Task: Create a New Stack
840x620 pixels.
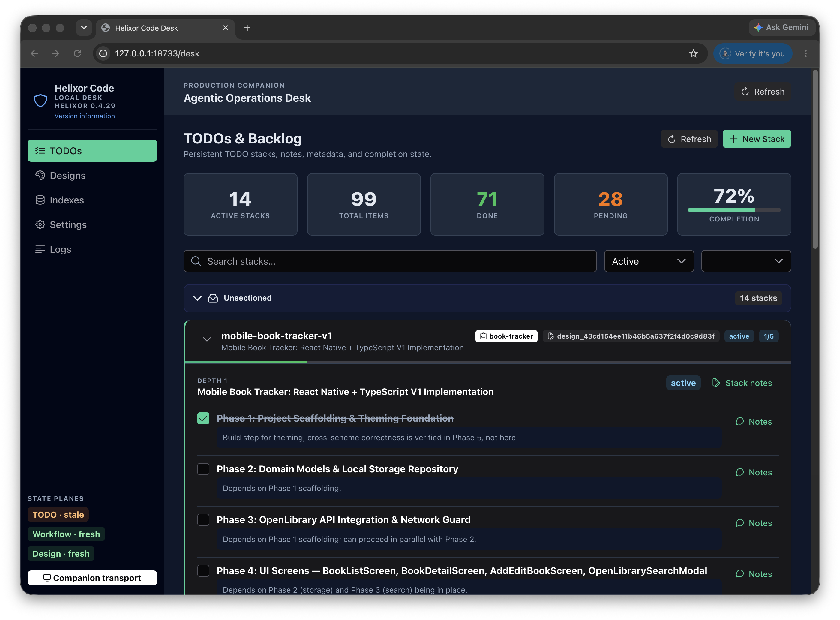Action: (x=757, y=139)
